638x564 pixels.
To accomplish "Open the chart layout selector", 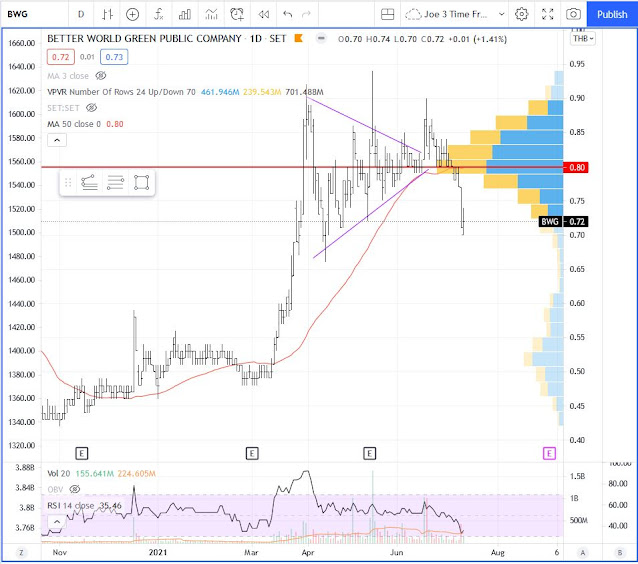I will tap(387, 15).
